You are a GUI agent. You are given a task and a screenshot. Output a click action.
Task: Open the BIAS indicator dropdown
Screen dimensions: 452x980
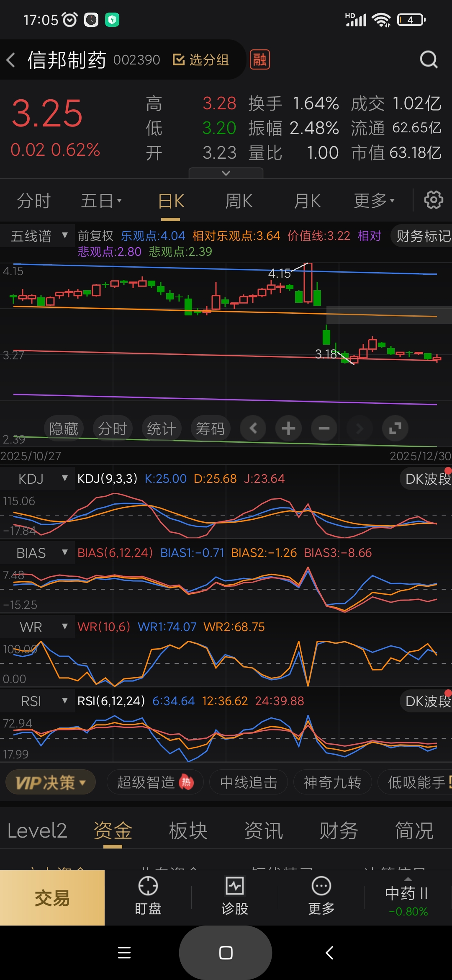pyautogui.click(x=38, y=553)
